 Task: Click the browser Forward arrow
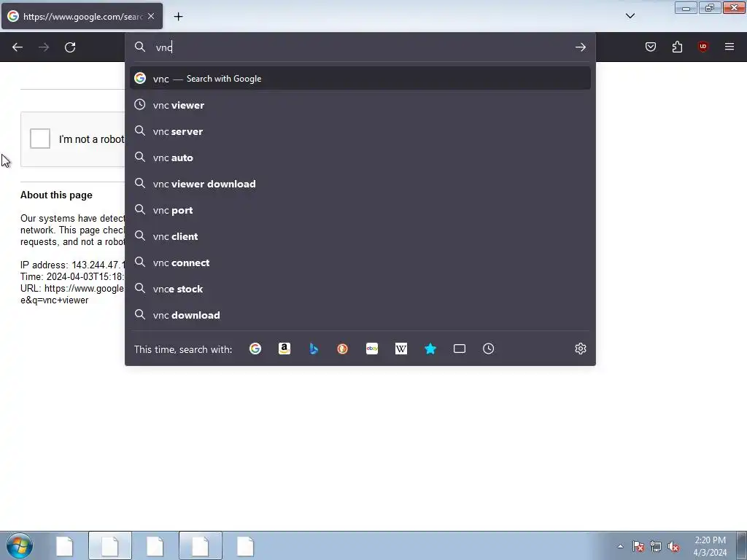click(44, 47)
